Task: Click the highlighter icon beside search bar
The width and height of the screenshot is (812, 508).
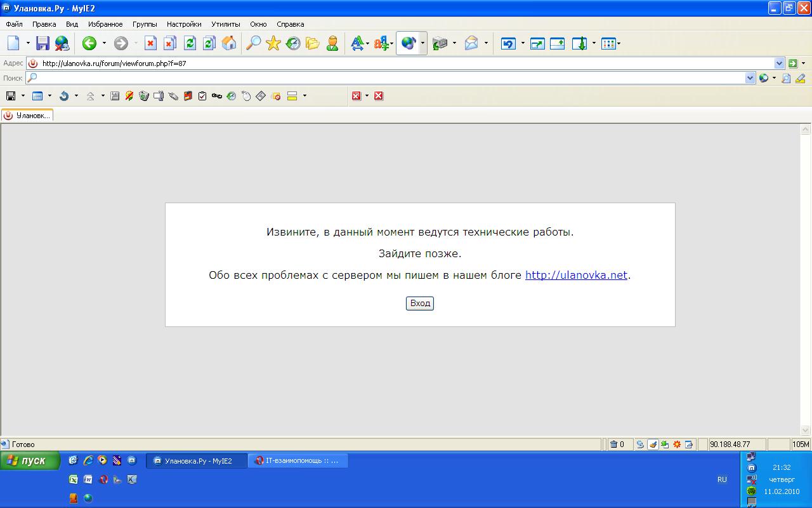Action: 800,78
